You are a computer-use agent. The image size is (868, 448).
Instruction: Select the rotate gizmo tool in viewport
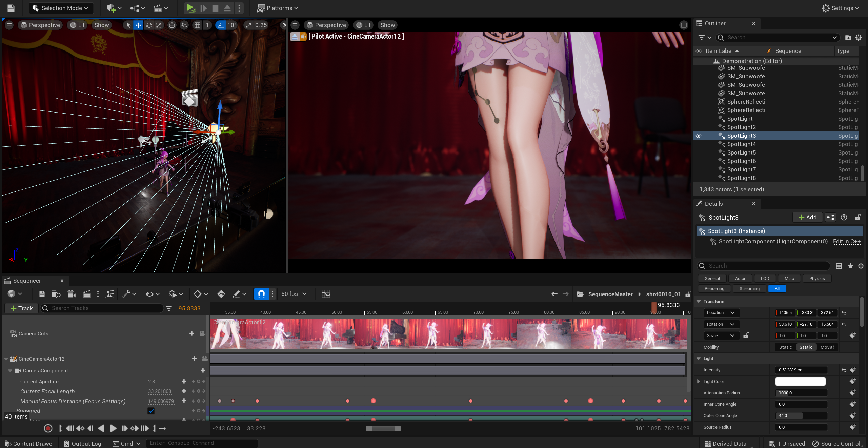tap(149, 25)
